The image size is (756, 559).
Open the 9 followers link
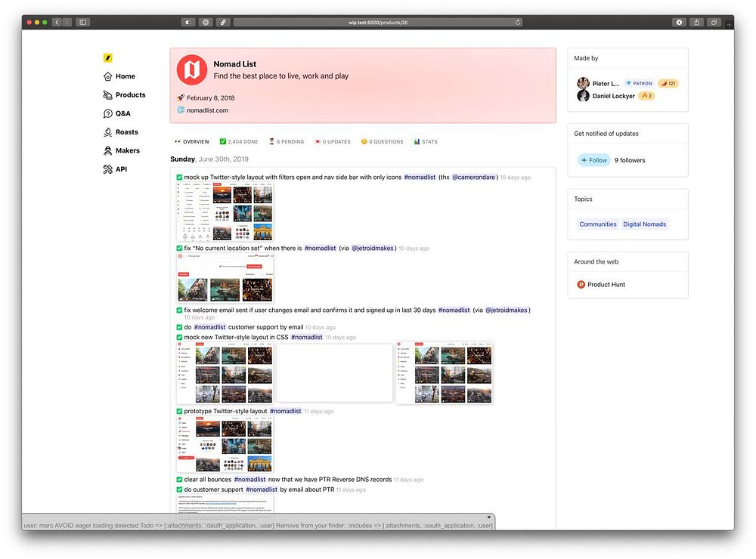tap(630, 160)
